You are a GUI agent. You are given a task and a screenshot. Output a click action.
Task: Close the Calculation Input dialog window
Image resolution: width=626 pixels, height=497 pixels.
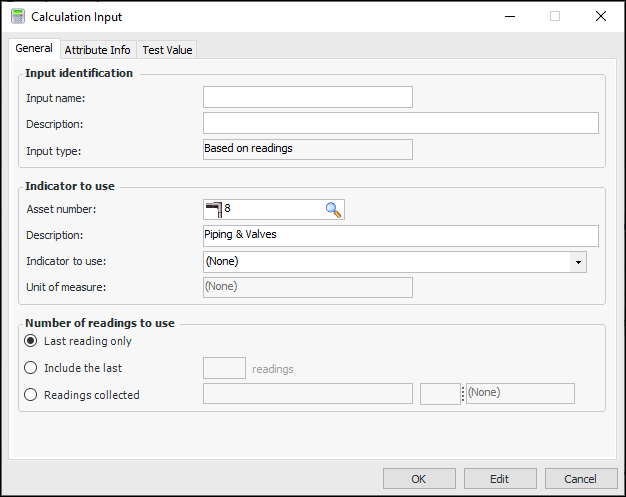coord(600,17)
